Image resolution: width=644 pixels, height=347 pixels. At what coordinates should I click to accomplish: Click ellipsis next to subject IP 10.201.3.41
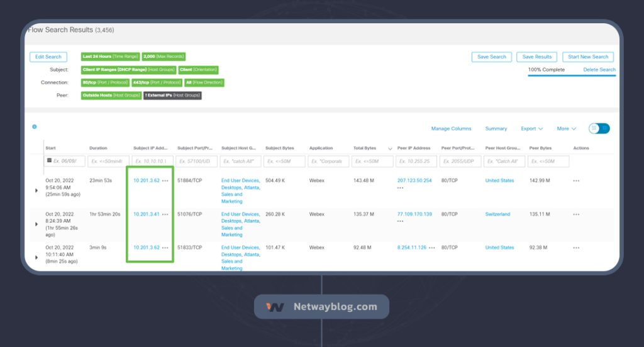click(165, 214)
